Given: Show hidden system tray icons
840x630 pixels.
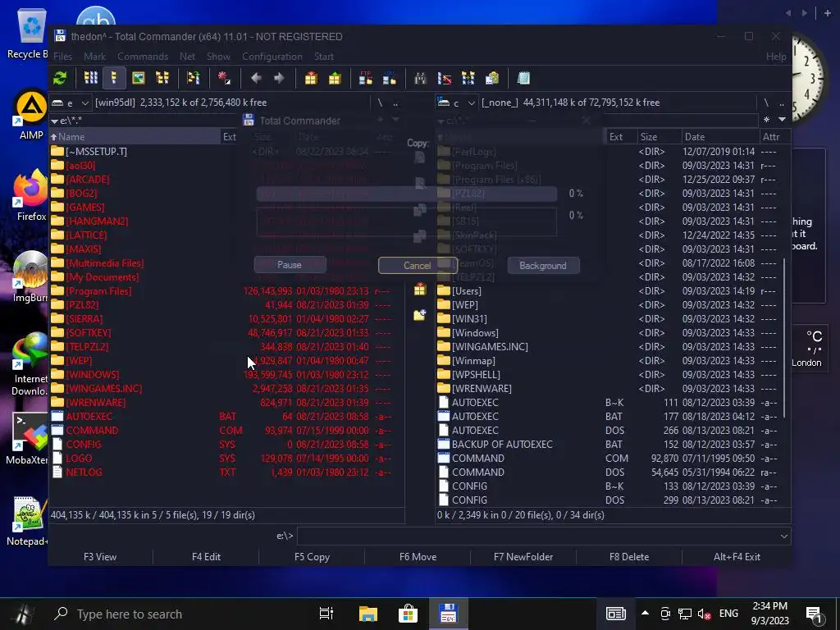Looking at the screenshot, I should 645,614.
